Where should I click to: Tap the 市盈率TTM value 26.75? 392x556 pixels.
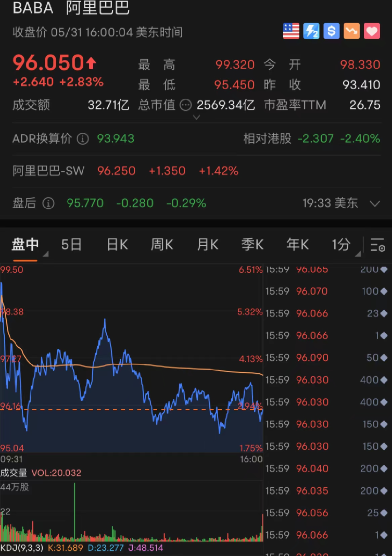[365, 105]
